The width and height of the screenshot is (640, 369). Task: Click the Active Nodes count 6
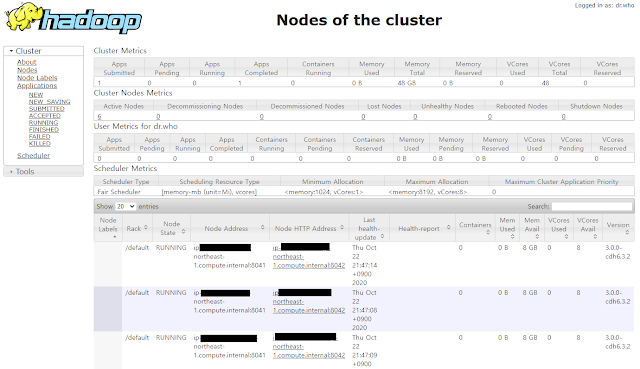(x=99, y=116)
